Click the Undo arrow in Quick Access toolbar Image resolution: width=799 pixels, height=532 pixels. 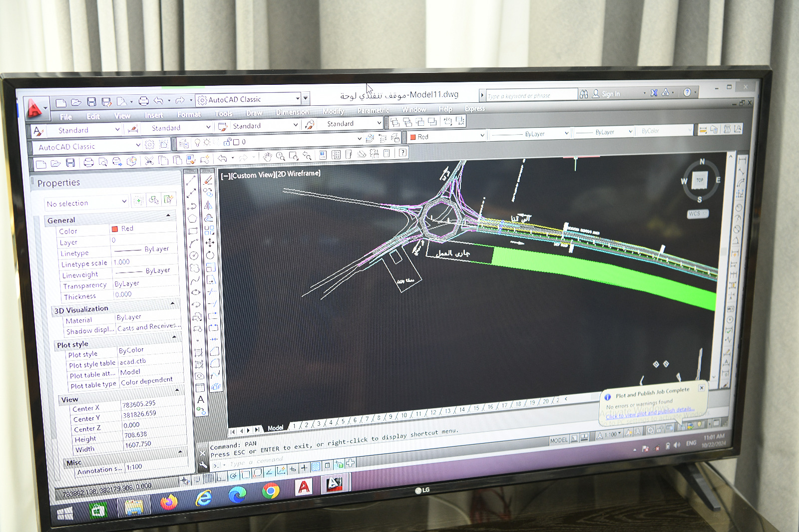point(159,101)
